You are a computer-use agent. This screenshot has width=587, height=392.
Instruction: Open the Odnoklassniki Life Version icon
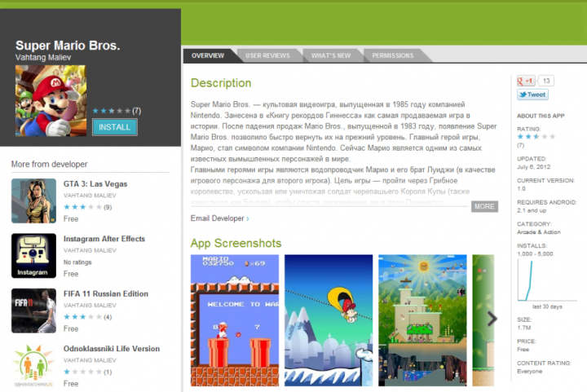tap(33, 366)
